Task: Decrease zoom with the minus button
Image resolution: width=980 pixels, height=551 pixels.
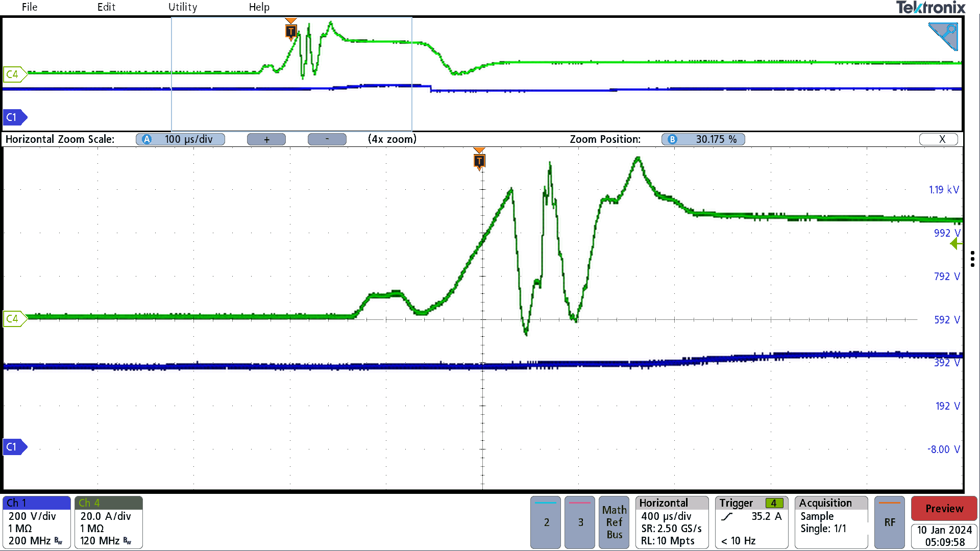Action: pyautogui.click(x=327, y=139)
